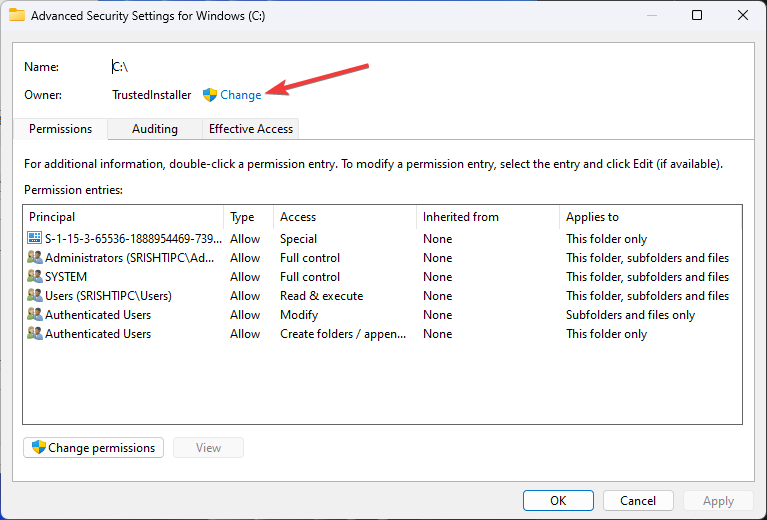This screenshot has width=767, height=520.
Task: Open the Effective Access tab
Action: [250, 129]
